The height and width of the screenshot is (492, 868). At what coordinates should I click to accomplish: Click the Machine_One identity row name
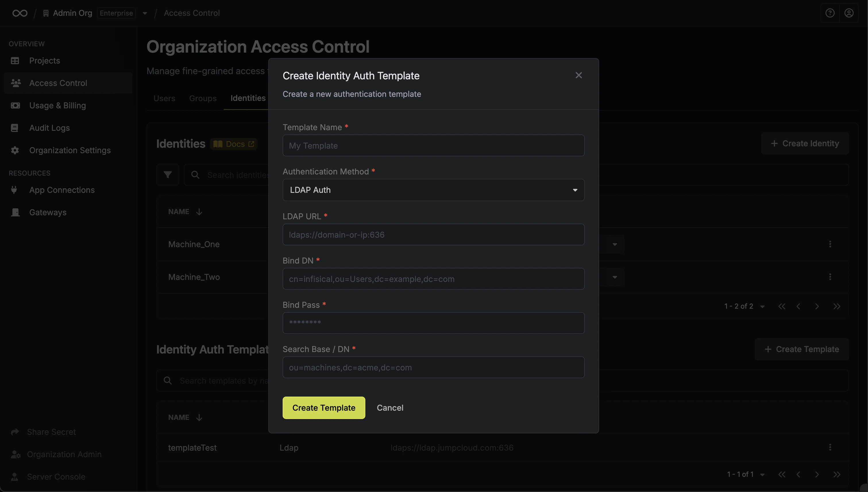(194, 244)
